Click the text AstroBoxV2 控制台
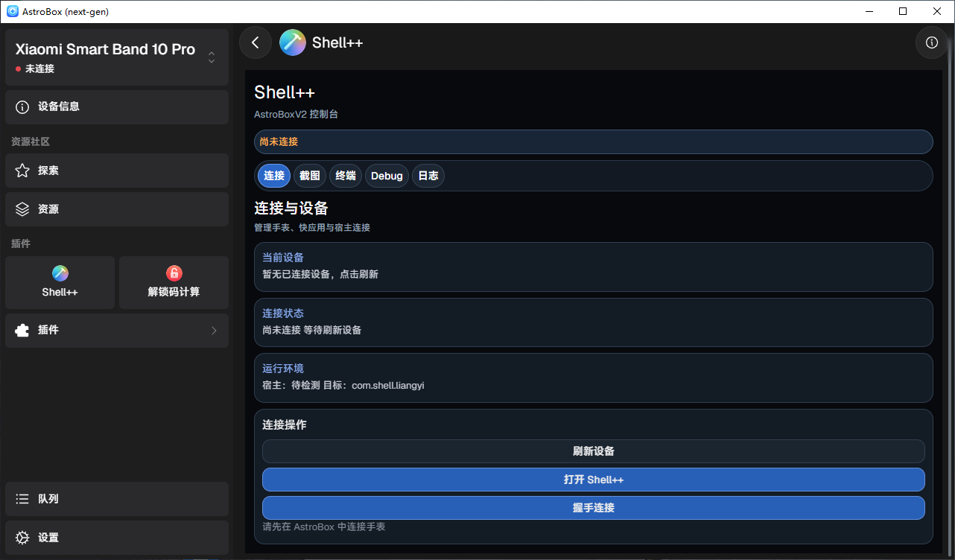 coord(296,115)
